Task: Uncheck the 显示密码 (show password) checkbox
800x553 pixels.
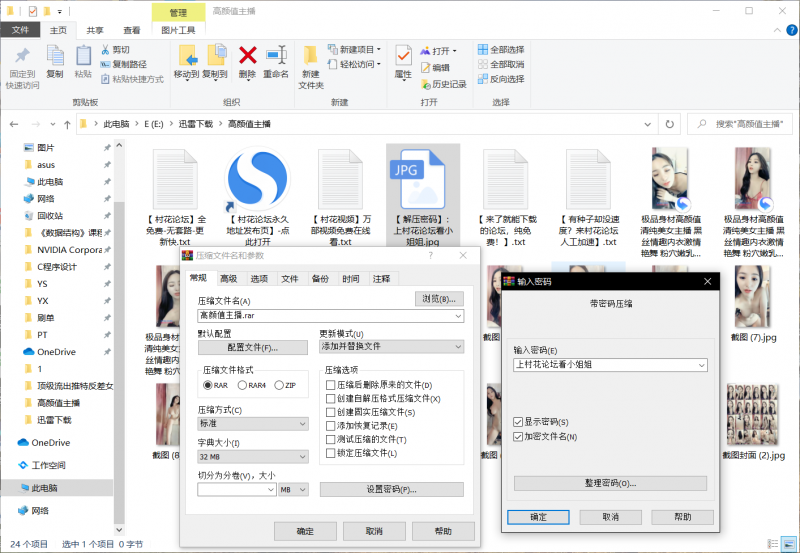Action: click(x=518, y=422)
